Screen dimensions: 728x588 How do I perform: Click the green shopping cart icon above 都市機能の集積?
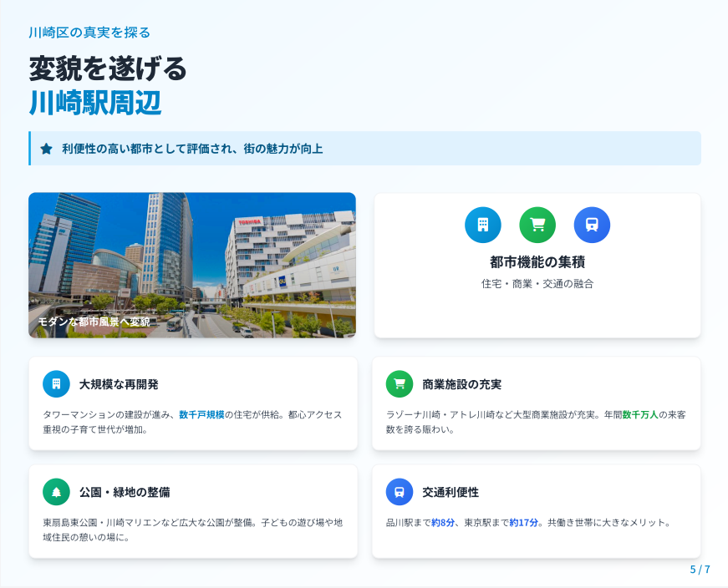point(537,225)
